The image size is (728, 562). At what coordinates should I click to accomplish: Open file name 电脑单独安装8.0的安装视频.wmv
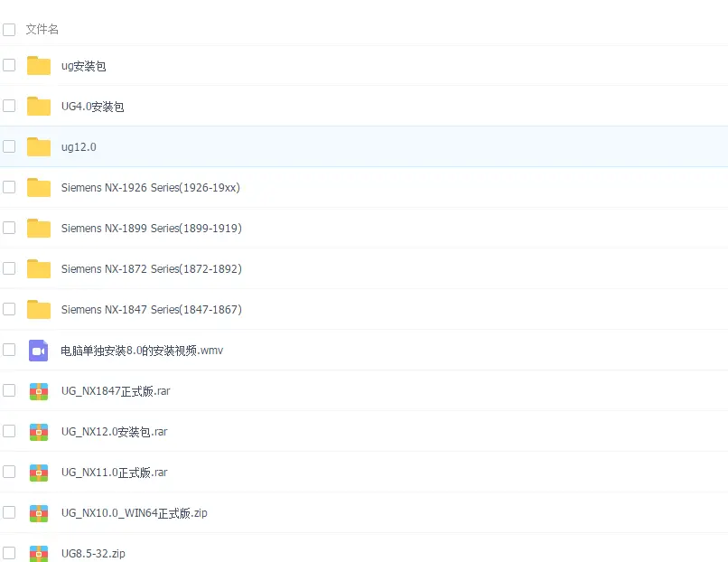coord(142,351)
